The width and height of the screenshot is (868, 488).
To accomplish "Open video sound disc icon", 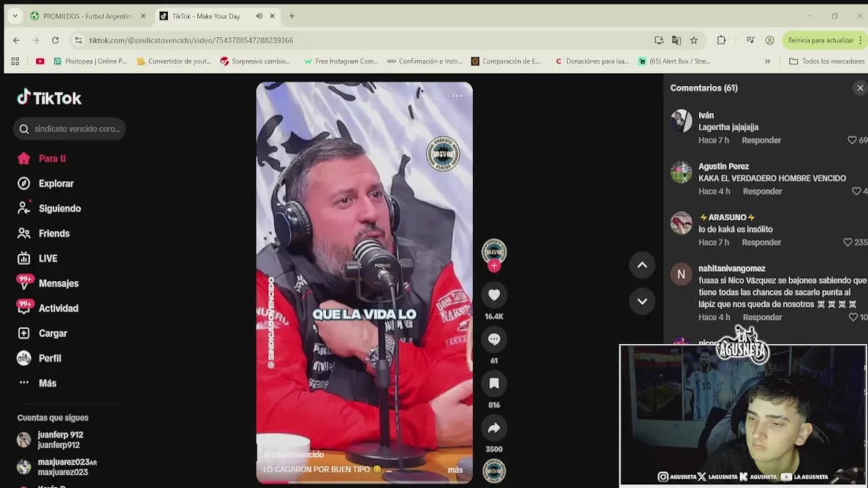I will pyautogui.click(x=494, y=471).
